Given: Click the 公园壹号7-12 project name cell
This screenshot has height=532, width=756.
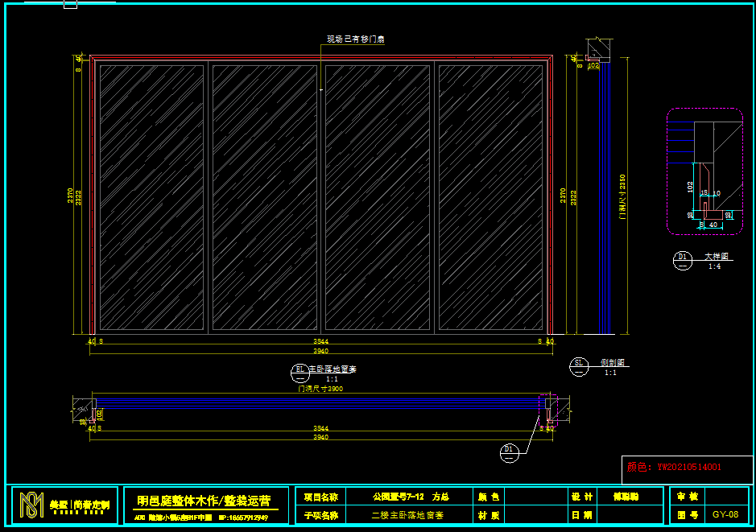Looking at the screenshot, I should [411, 497].
